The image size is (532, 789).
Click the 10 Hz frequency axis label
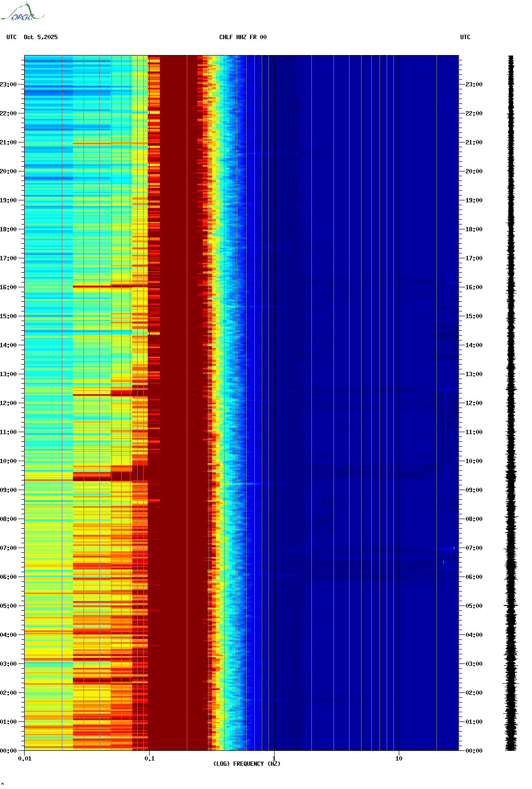[x=399, y=759]
